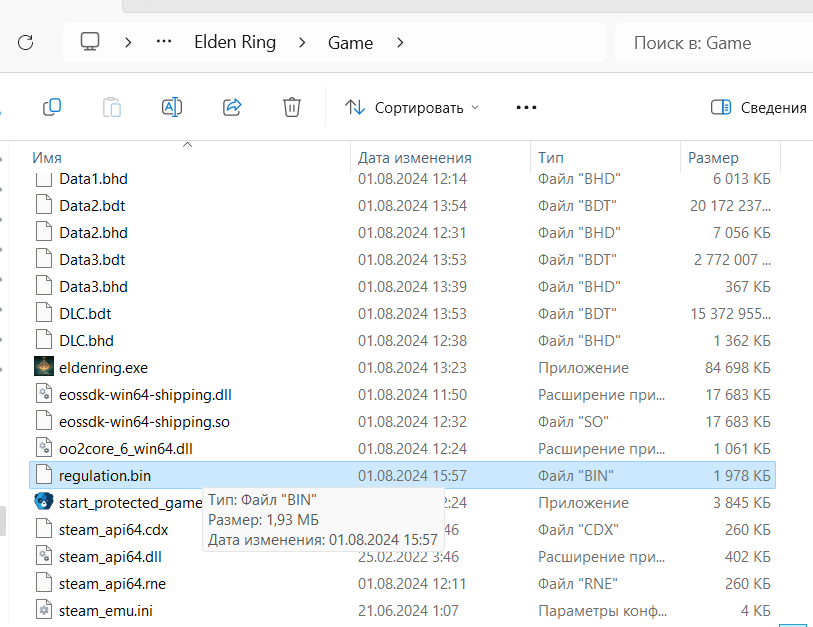Click the 01.08.2024 13:23 date cell
The image size is (813, 627).
coord(412,368)
